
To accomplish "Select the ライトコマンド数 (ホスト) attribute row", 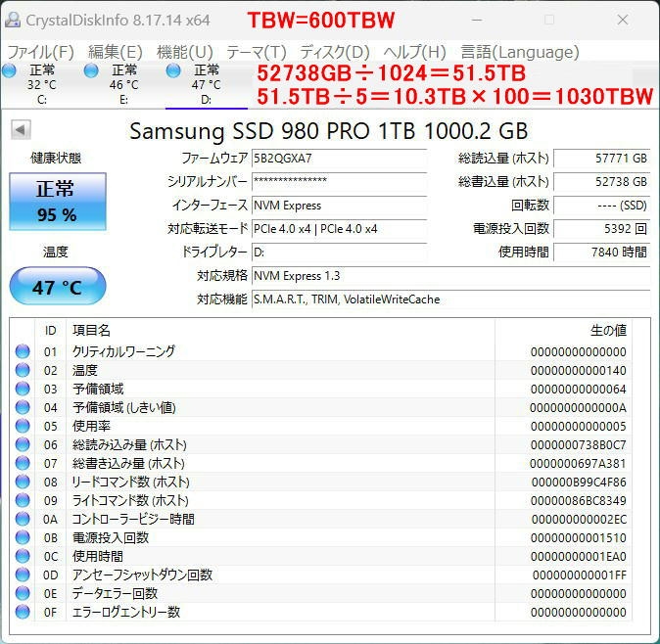I will (x=321, y=500).
